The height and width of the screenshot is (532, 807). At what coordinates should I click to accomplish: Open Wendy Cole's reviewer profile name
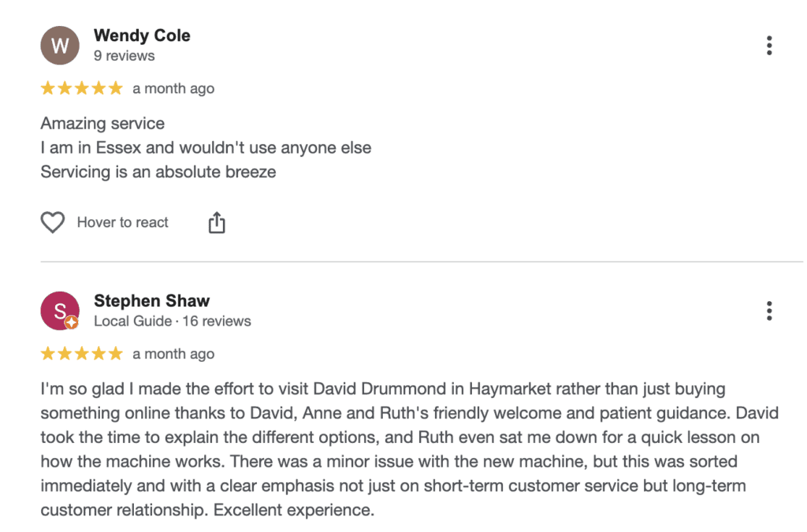coord(142,35)
